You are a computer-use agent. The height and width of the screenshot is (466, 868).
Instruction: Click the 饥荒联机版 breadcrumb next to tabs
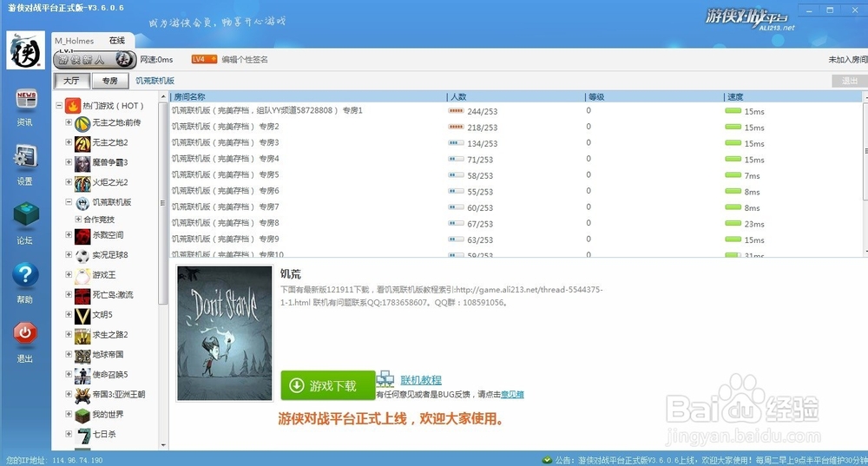point(155,81)
